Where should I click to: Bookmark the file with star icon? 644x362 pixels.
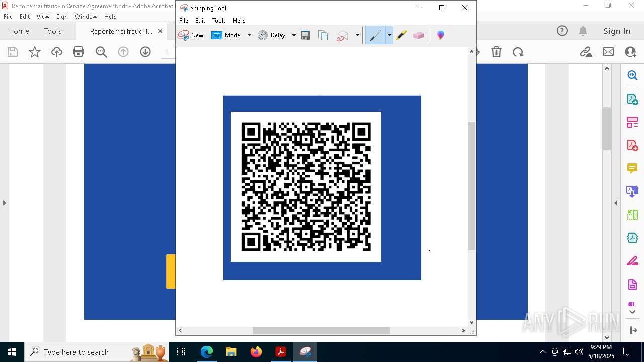[x=35, y=52]
